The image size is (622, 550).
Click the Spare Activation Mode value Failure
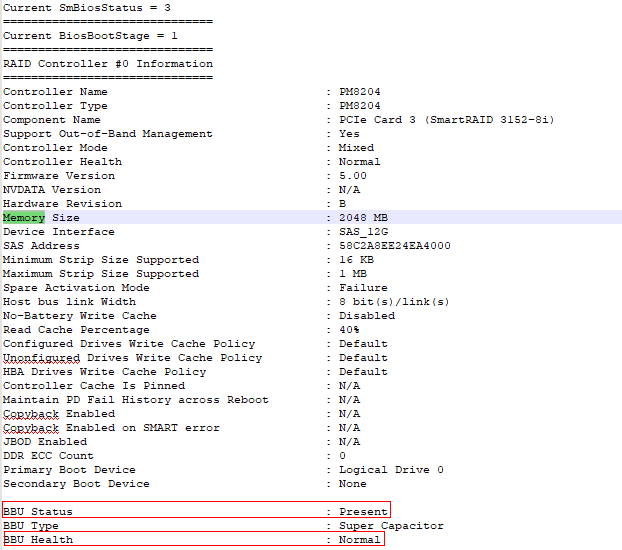click(363, 288)
